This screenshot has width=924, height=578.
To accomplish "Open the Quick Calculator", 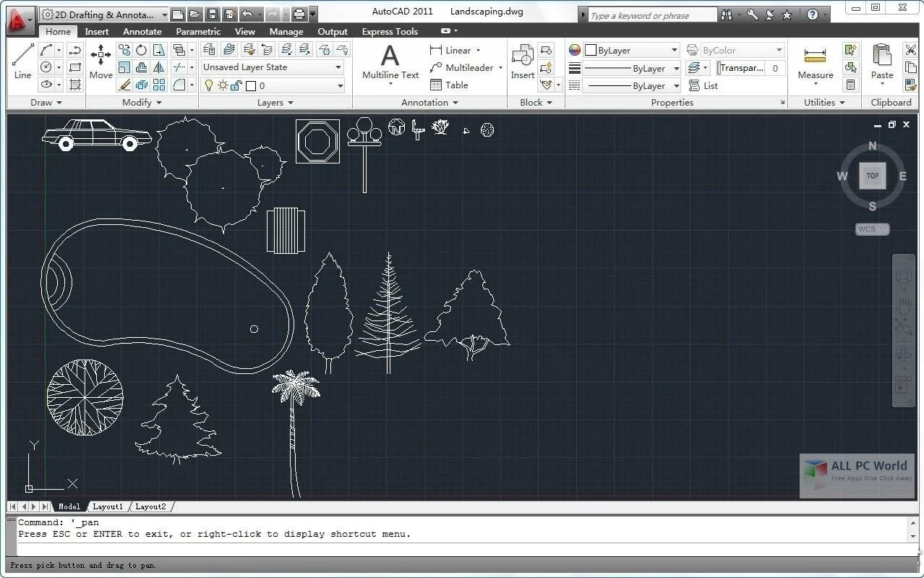I will [850, 85].
